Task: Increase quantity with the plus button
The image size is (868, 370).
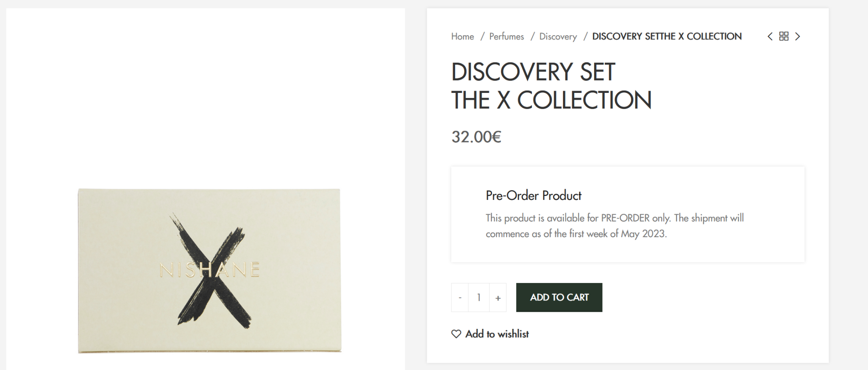Action: coord(498,298)
